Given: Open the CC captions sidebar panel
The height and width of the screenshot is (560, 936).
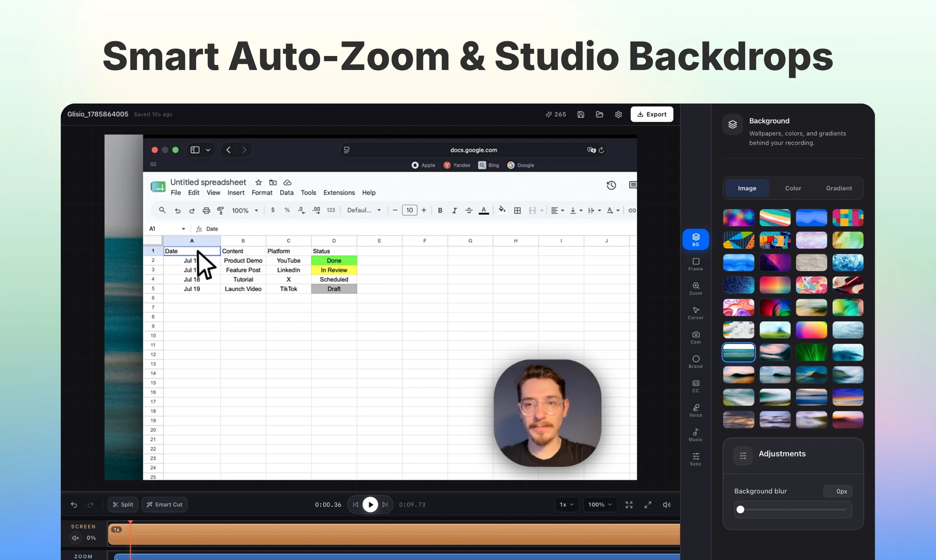Looking at the screenshot, I should [695, 386].
